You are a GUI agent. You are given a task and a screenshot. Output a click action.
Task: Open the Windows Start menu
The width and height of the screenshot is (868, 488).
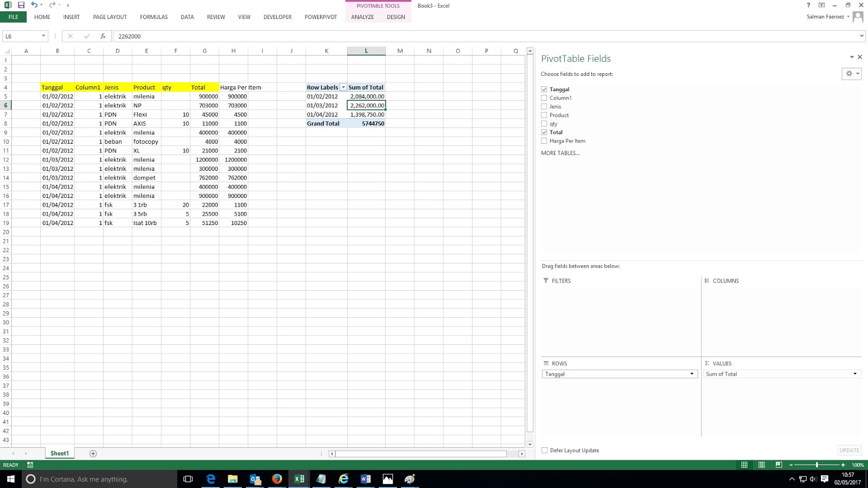click(11, 479)
